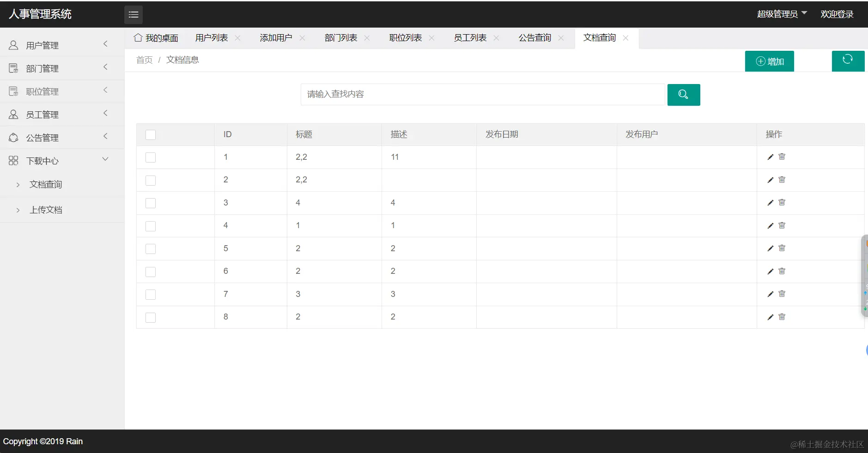Click the 人事管理系统 logo title
Image resolution: width=868 pixels, height=453 pixels.
pos(40,14)
